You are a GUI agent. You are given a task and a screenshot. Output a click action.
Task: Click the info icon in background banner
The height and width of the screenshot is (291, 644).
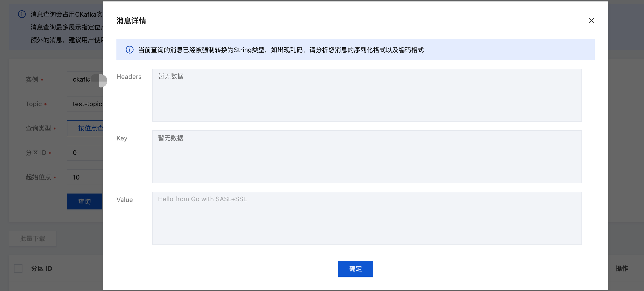(22, 14)
